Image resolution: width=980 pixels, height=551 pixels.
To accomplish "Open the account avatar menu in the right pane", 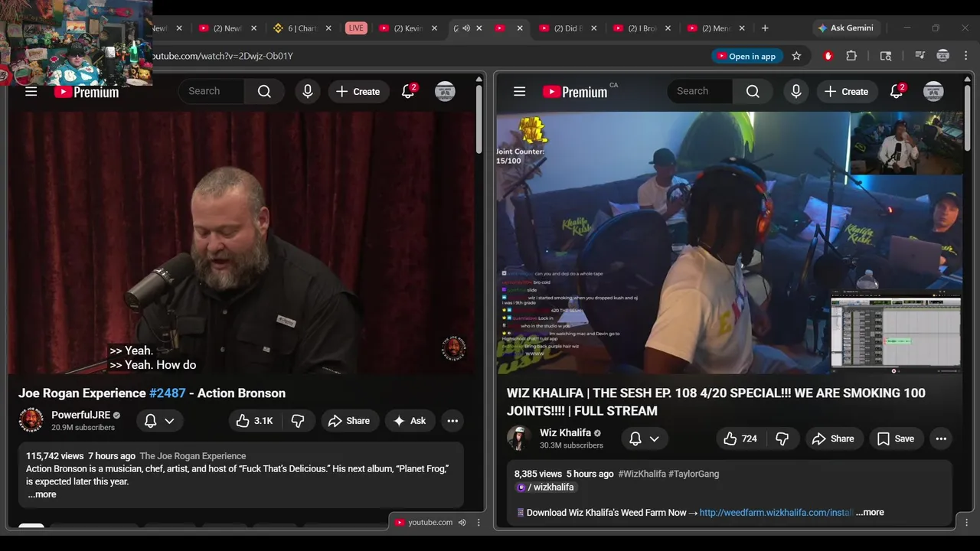I will click(x=933, y=92).
